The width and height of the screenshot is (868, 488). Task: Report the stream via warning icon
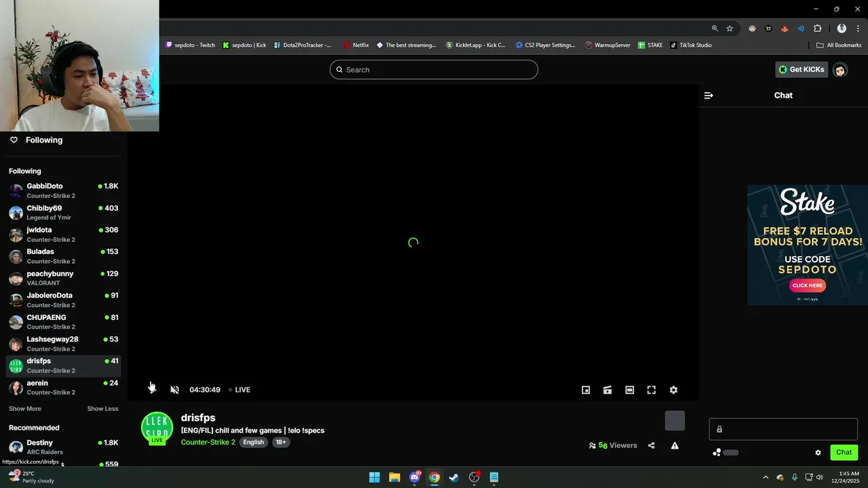[675, 445]
